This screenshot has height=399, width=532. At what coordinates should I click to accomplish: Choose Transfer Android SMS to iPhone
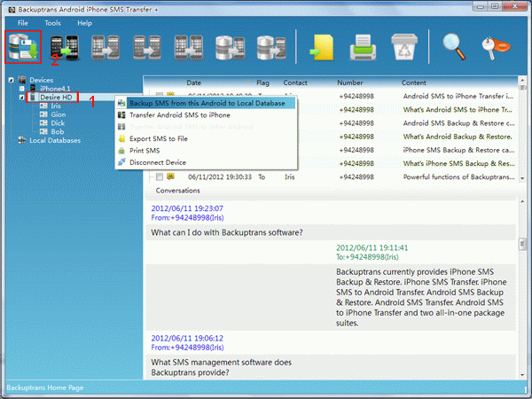pos(206,115)
